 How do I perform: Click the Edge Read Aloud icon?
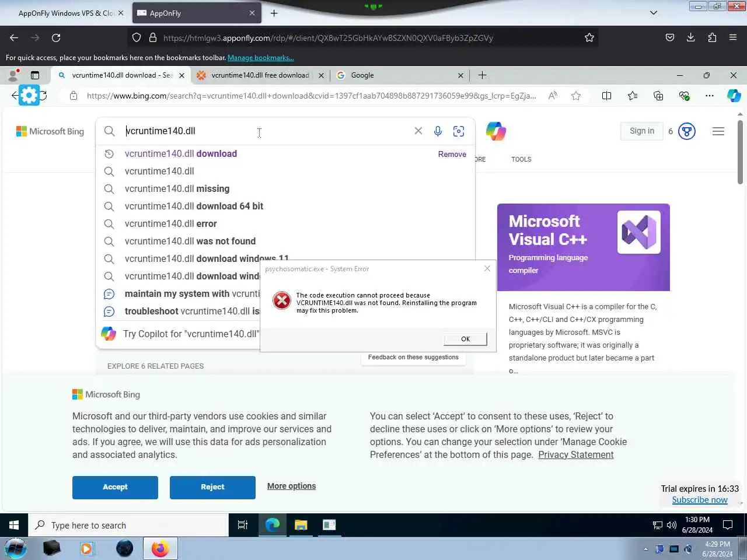pyautogui.click(x=553, y=96)
